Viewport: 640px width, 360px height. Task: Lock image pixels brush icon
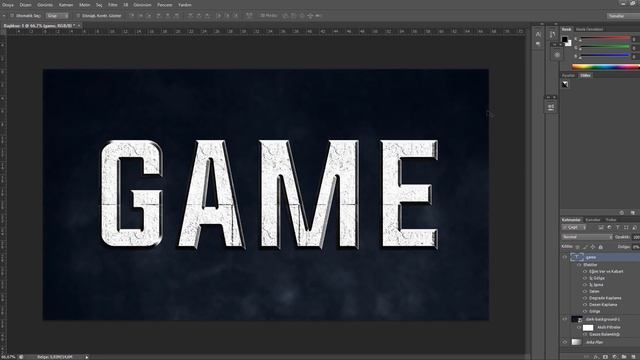pos(585,247)
